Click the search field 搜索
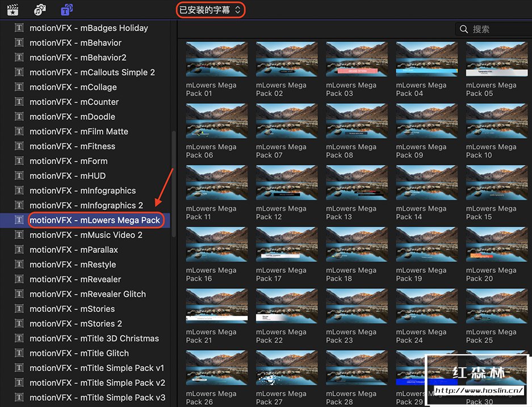The width and height of the screenshot is (532, 407). [493, 29]
